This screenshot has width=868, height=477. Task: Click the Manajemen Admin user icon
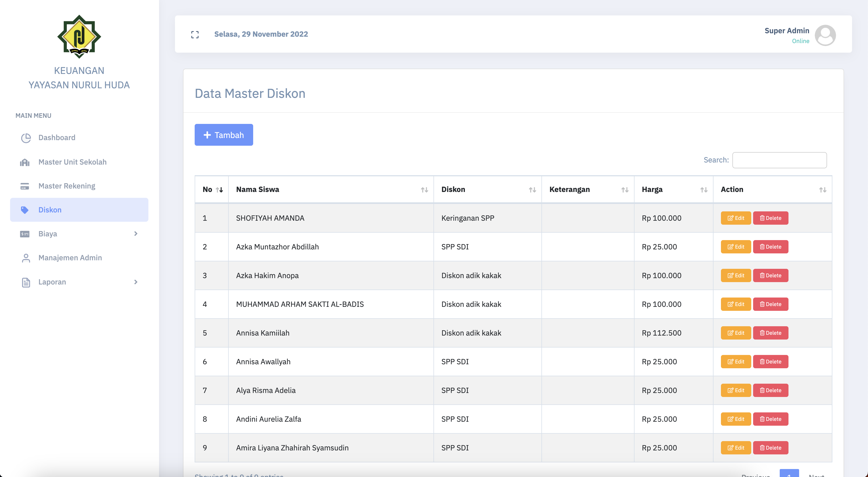(x=26, y=258)
